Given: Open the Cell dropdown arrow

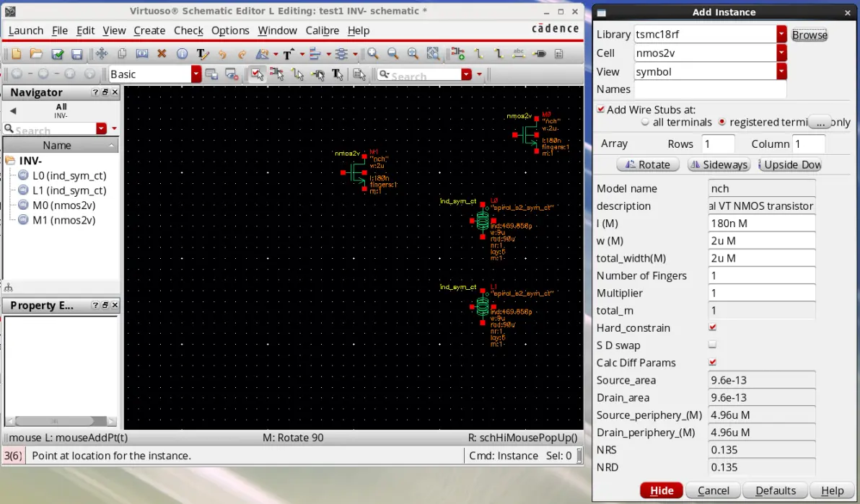Looking at the screenshot, I should coord(781,53).
